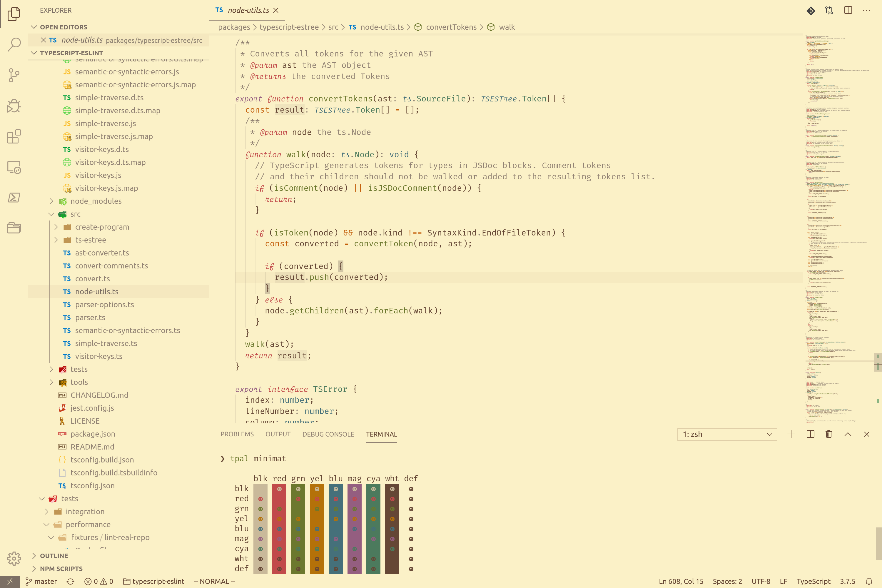Click the red column in terminal palette
This screenshot has width=882, height=588.
279,529
